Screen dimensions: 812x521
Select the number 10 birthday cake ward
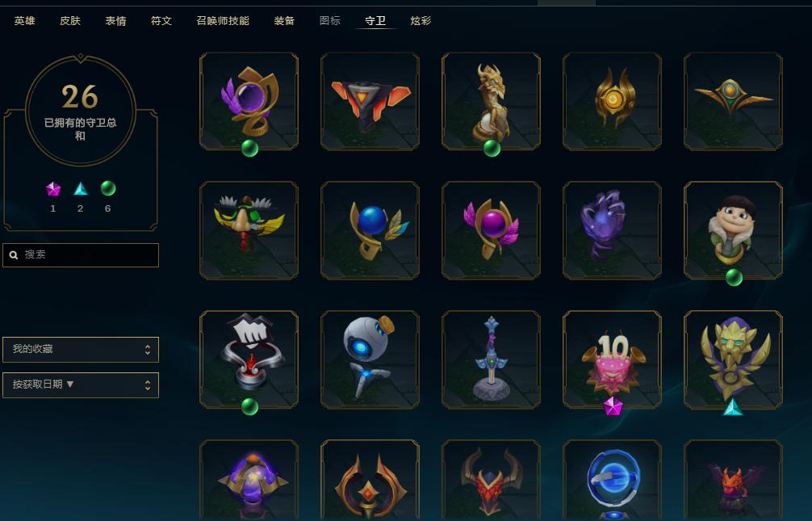tap(612, 359)
